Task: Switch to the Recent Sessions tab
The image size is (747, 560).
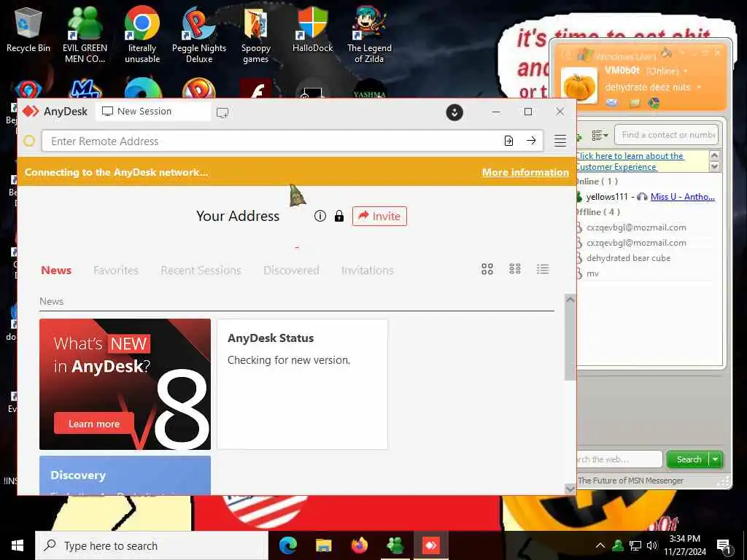Action: [201, 270]
